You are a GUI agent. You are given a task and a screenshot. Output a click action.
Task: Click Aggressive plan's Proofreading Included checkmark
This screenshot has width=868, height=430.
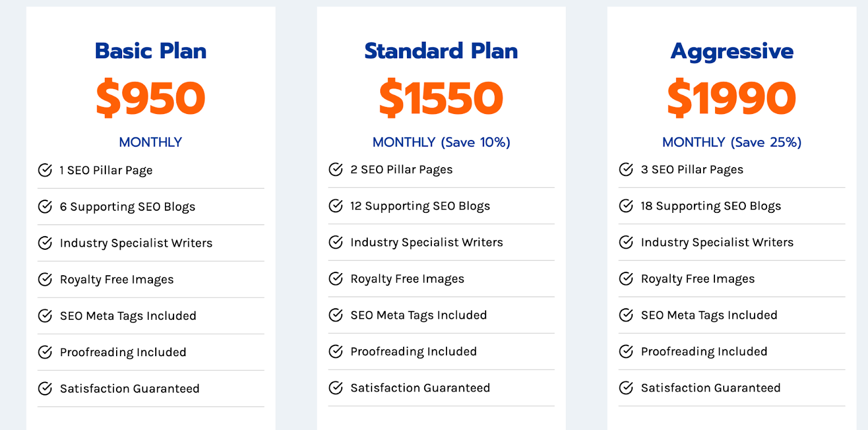[x=626, y=351]
